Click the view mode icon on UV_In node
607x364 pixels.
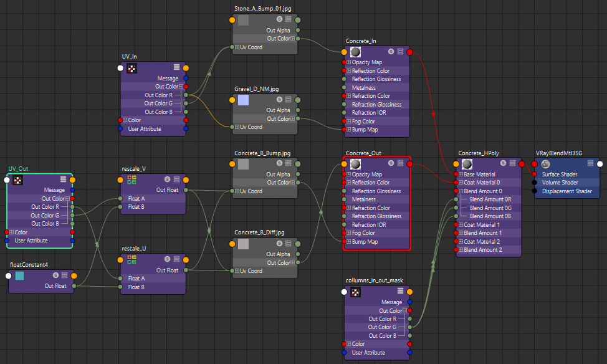(176, 67)
